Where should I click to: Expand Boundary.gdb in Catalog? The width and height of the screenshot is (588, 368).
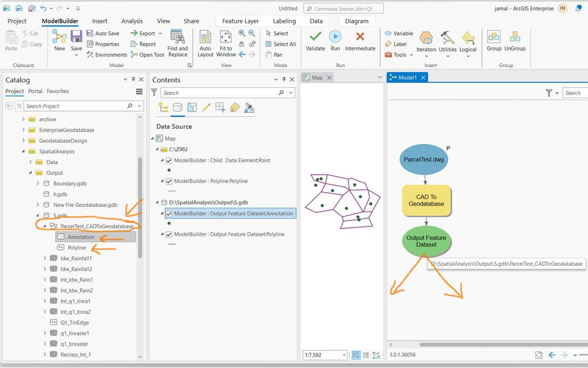pyautogui.click(x=38, y=183)
